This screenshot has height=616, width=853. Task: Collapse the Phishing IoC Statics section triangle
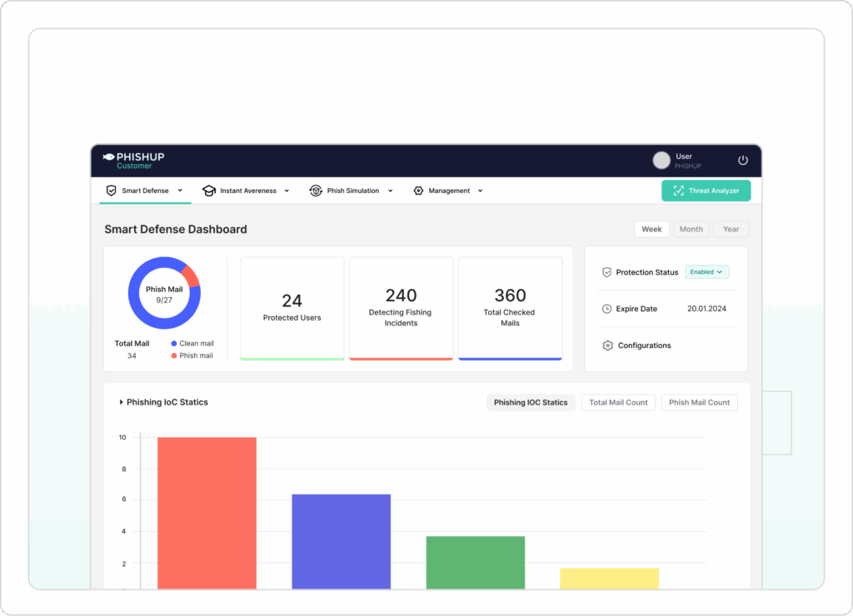click(x=121, y=402)
